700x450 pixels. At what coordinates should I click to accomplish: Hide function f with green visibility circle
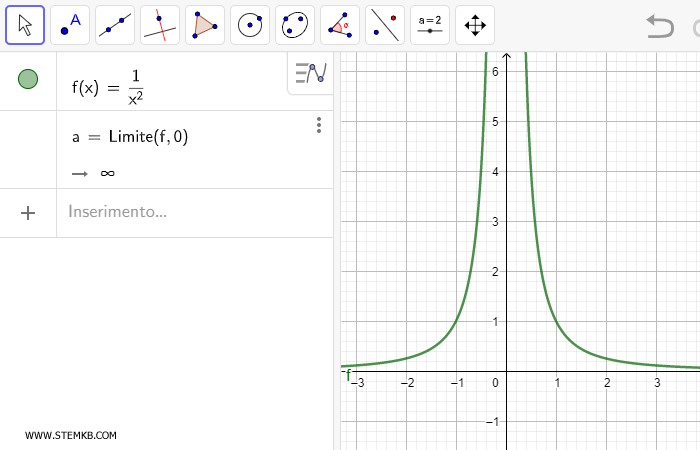[28, 80]
